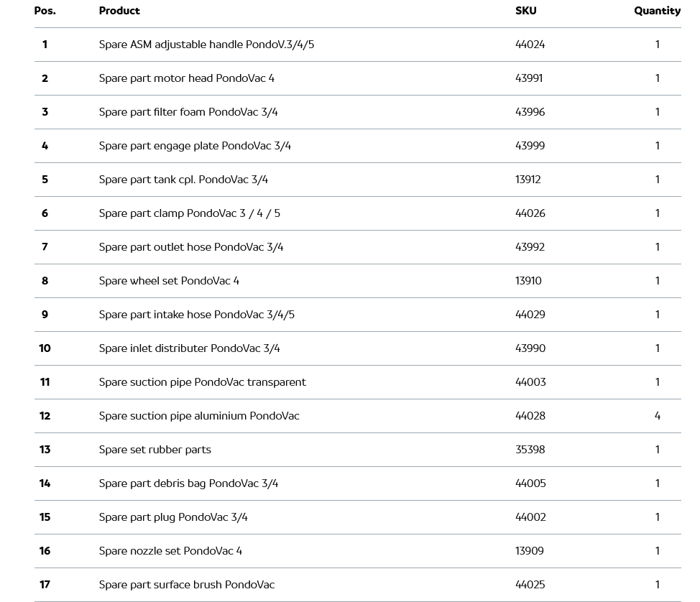
Task: Click Spare part outlet hose item
Action: coord(191,247)
